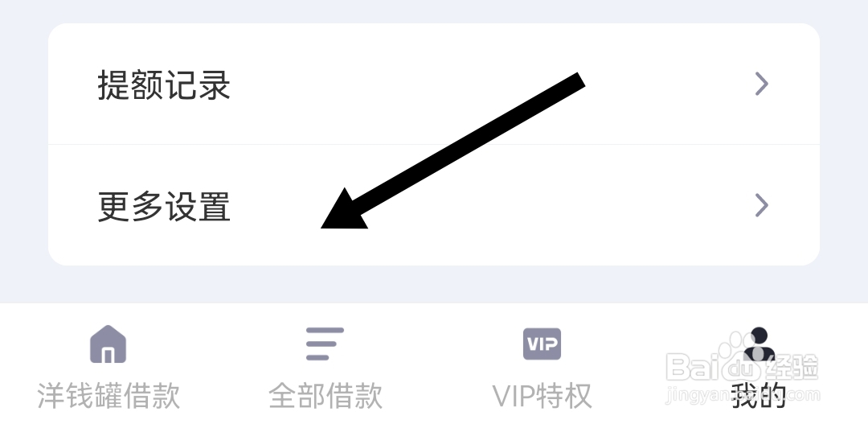Select the 我的 tab label

point(759,396)
